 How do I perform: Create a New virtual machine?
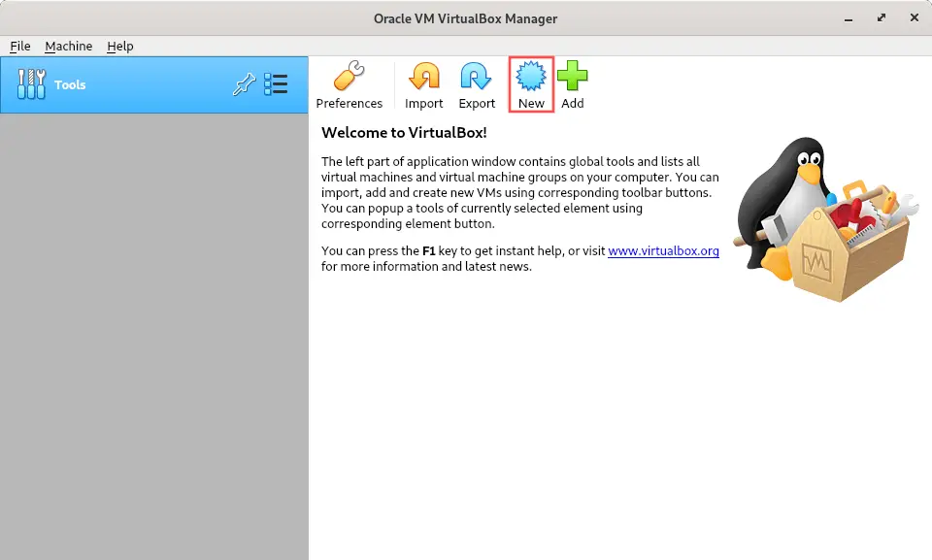[x=531, y=85]
